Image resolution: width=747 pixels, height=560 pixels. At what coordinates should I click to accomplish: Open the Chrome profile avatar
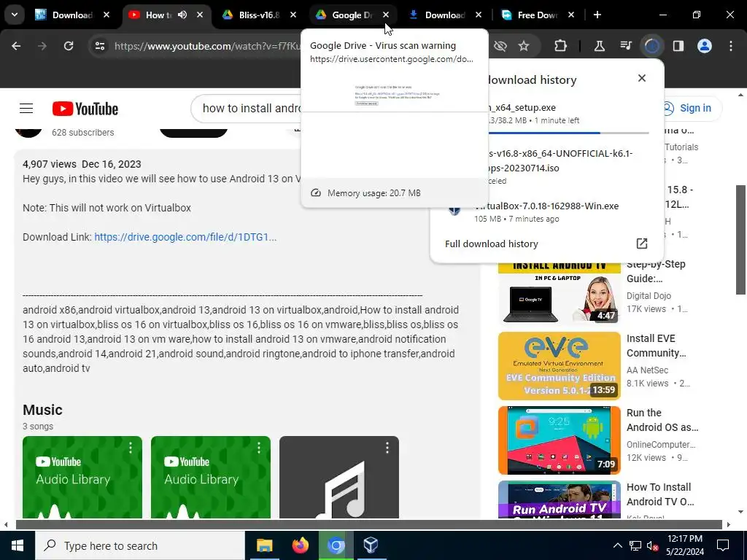pos(705,46)
